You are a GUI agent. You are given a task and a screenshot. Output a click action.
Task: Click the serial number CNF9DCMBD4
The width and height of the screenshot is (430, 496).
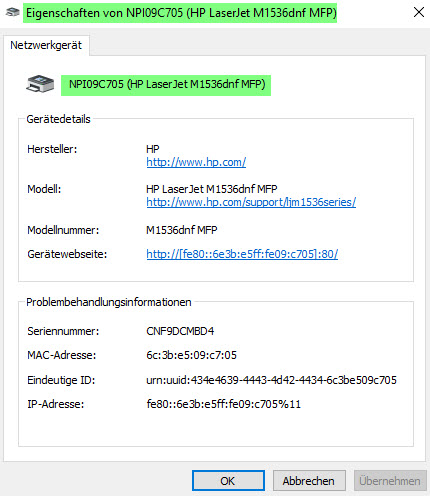coord(180,331)
